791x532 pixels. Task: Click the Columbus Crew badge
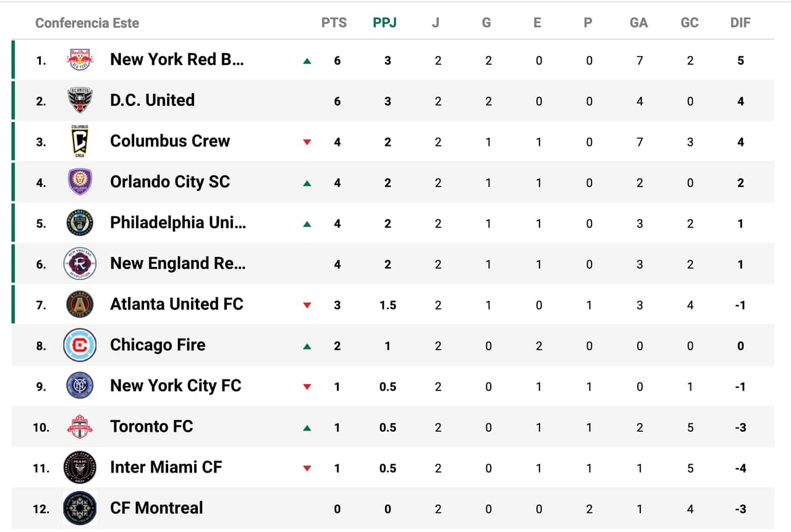pyautogui.click(x=80, y=141)
